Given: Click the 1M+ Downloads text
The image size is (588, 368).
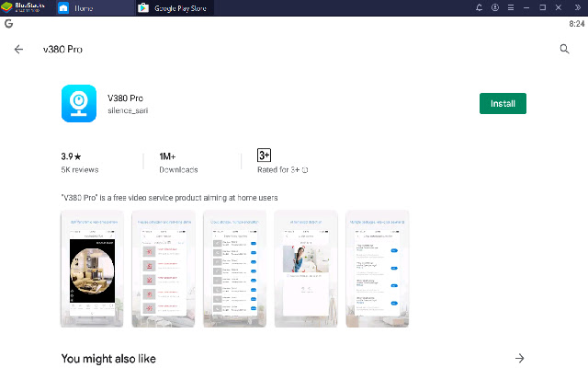Looking at the screenshot, I should [x=178, y=163].
